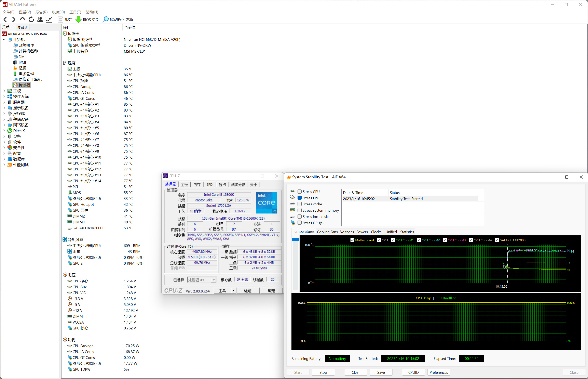
Task: Click the driver update magnifier icon
Action: pyautogui.click(x=106, y=19)
